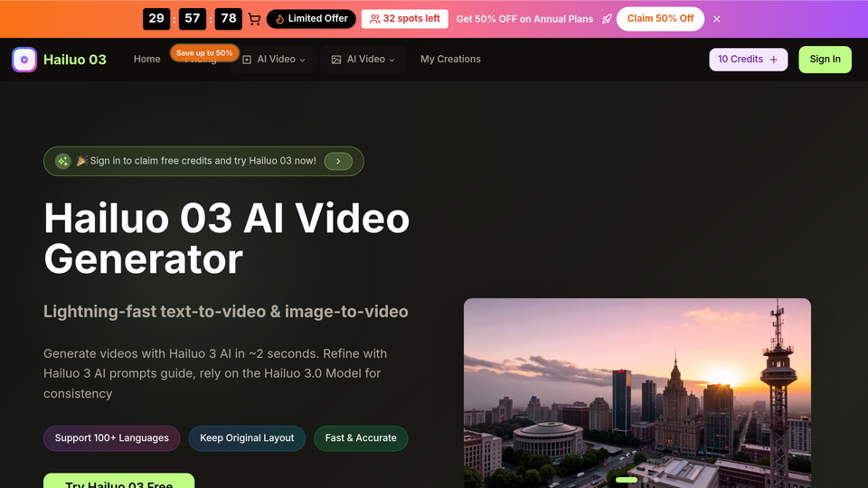Click the sparkle icon in sign-in pill
Viewport: 868px width, 488px height.
pos(63,161)
